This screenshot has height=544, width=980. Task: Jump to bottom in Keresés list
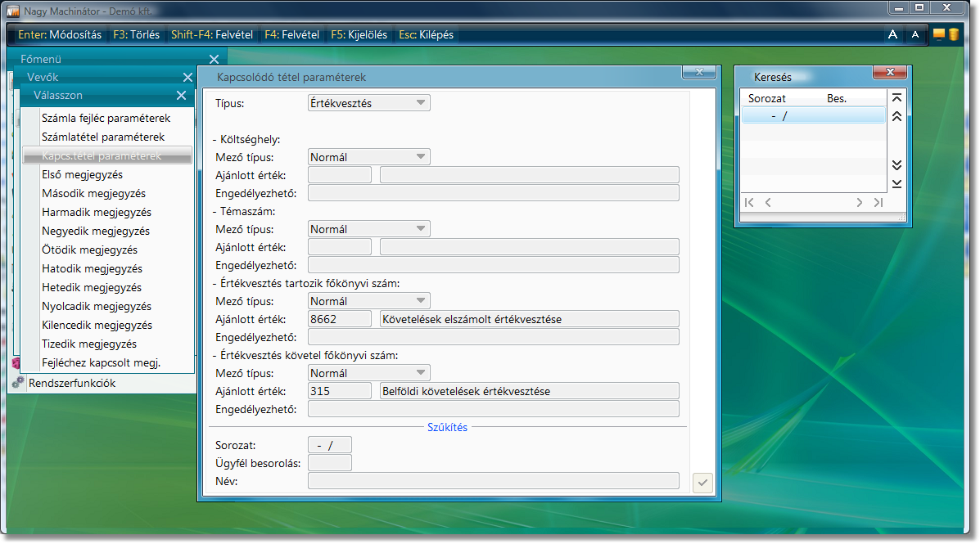[896, 183]
